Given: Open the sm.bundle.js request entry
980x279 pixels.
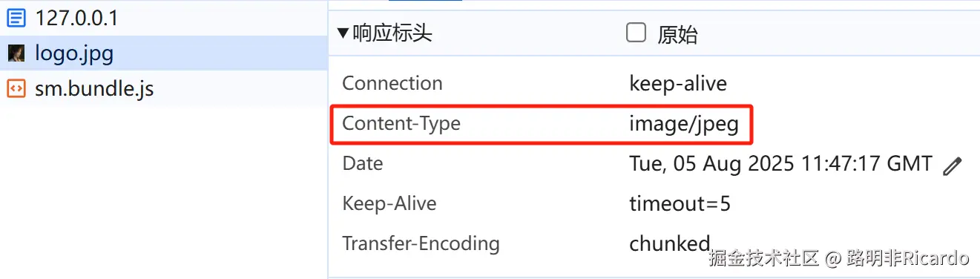Looking at the screenshot, I should click(164, 89).
